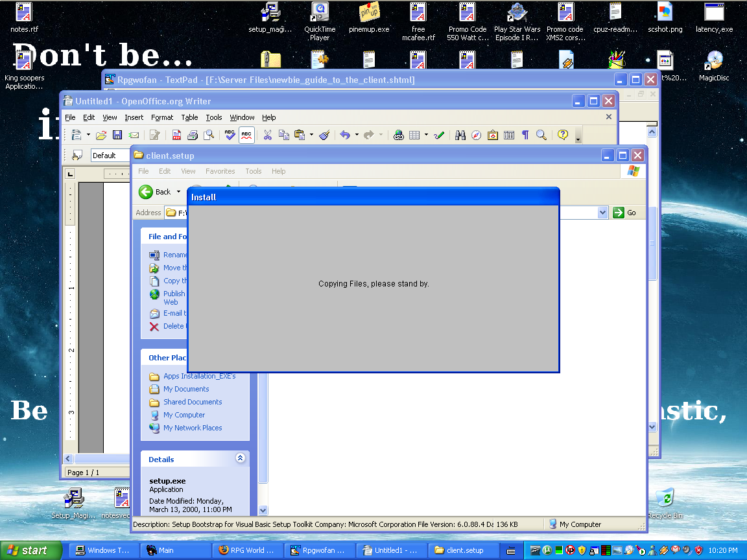
Task: Open the Gmail notifier tray icon
Action: [x=676, y=550]
